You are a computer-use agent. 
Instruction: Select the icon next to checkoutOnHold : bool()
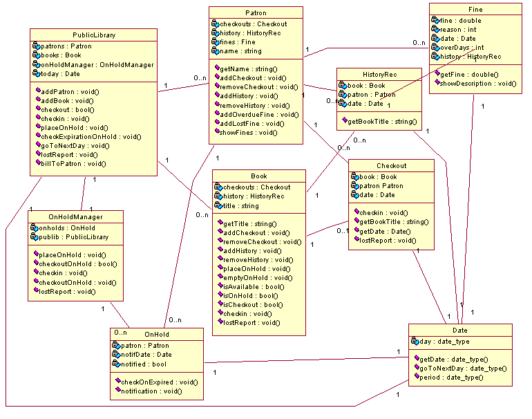(34, 264)
